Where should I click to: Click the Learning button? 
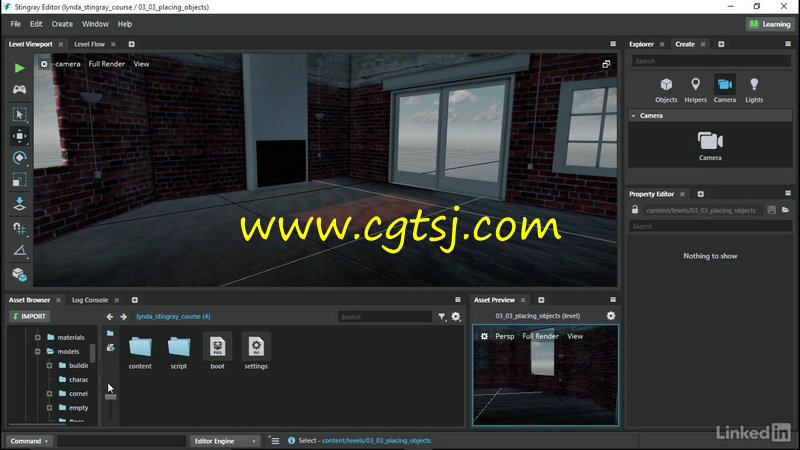pos(770,24)
